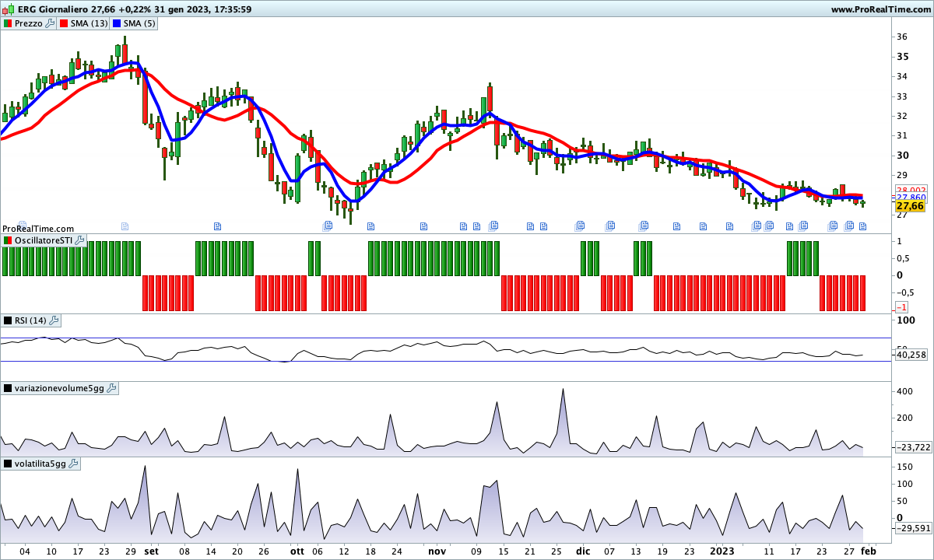Click the red -1 oscillator value label
934x560 pixels.
(902, 307)
